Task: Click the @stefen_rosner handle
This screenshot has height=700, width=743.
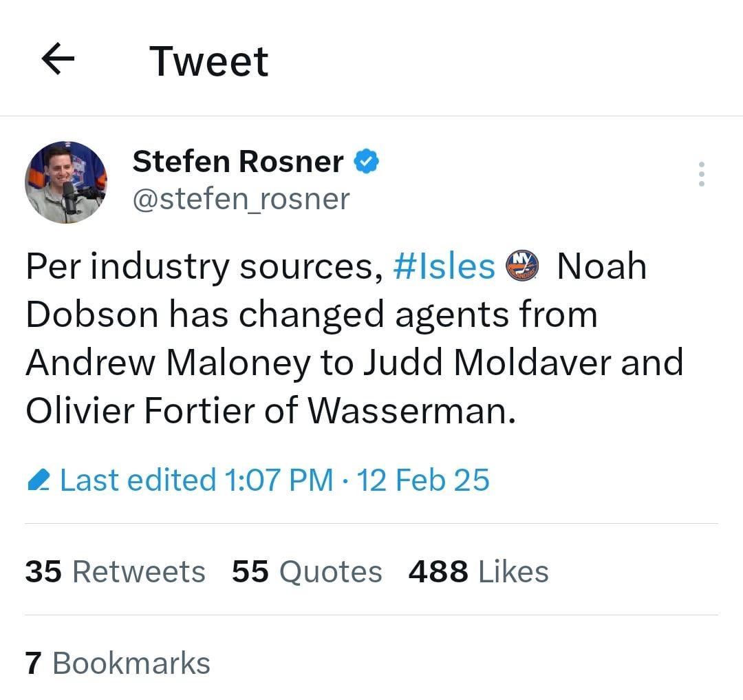Action: coord(241,199)
